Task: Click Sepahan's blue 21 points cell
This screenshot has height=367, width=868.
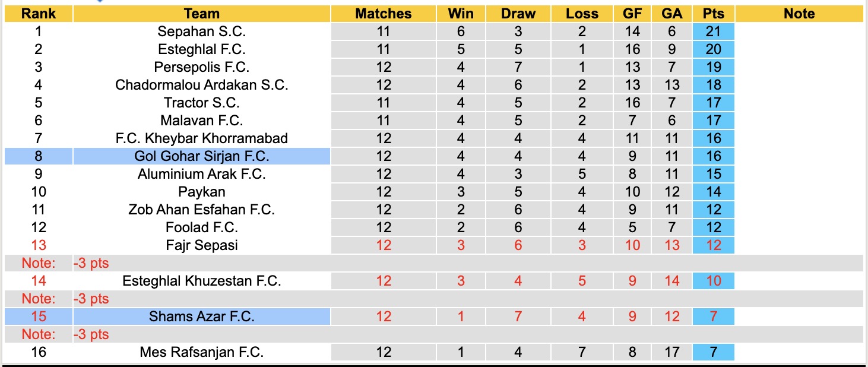Action: (x=713, y=31)
